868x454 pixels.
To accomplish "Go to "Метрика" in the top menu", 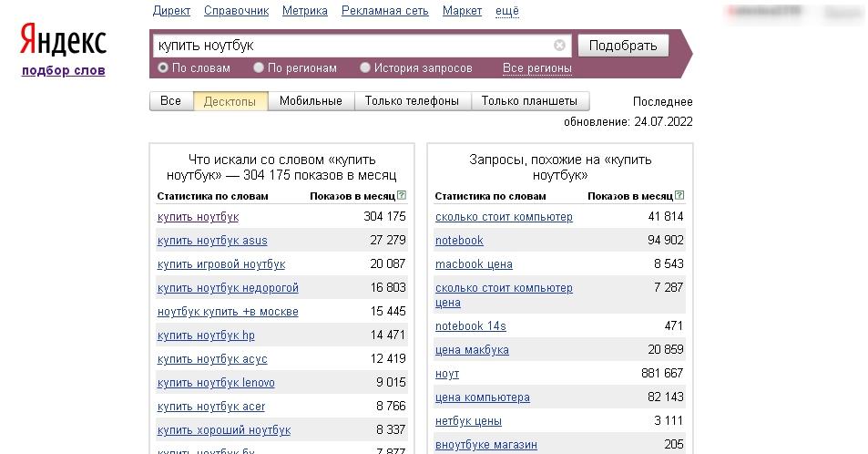I will point(305,11).
